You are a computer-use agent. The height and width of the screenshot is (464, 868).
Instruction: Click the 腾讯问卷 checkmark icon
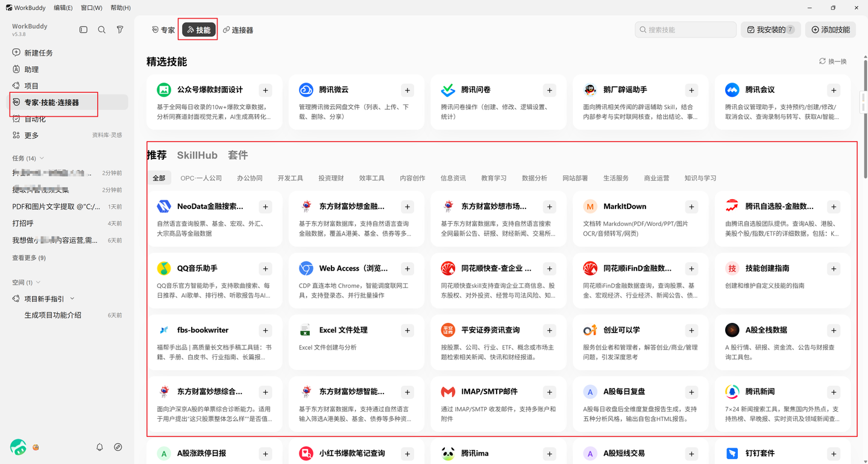point(448,90)
